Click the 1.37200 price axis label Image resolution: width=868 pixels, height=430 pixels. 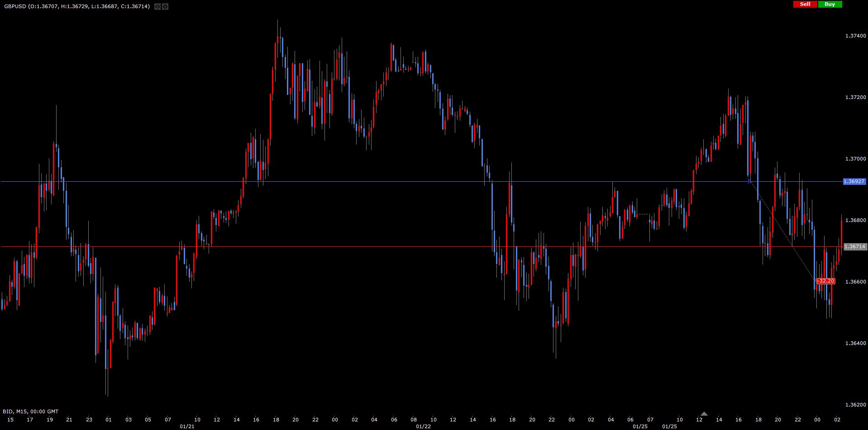coord(855,97)
